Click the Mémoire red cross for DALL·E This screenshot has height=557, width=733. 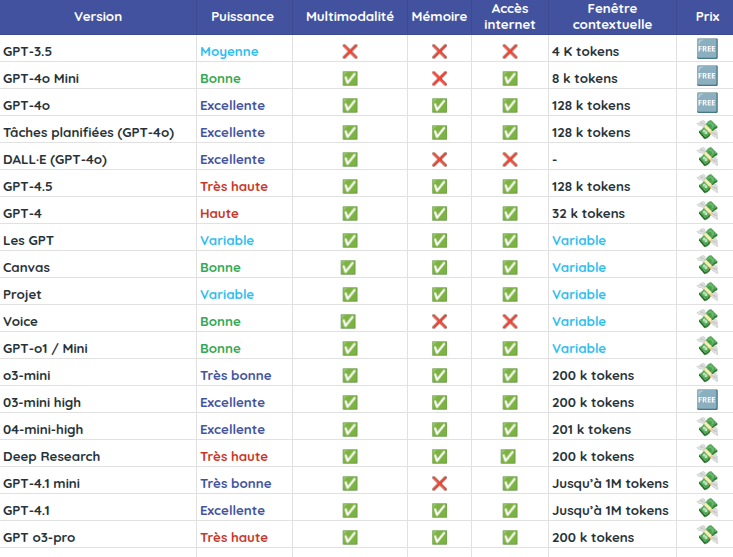[439, 159]
